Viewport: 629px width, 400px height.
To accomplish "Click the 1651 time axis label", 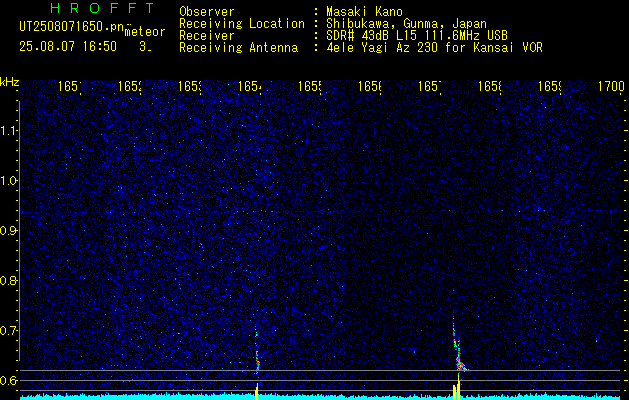I will click(x=70, y=86).
